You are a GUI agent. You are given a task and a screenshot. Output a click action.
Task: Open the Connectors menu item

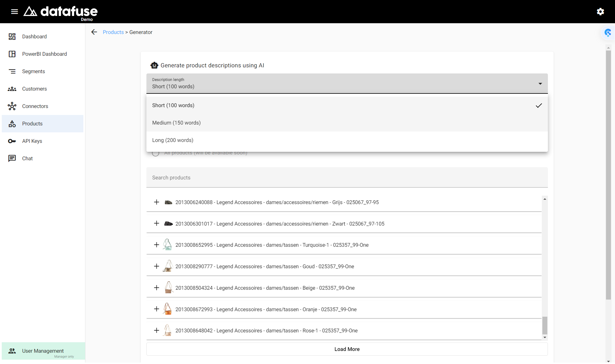coord(42,106)
